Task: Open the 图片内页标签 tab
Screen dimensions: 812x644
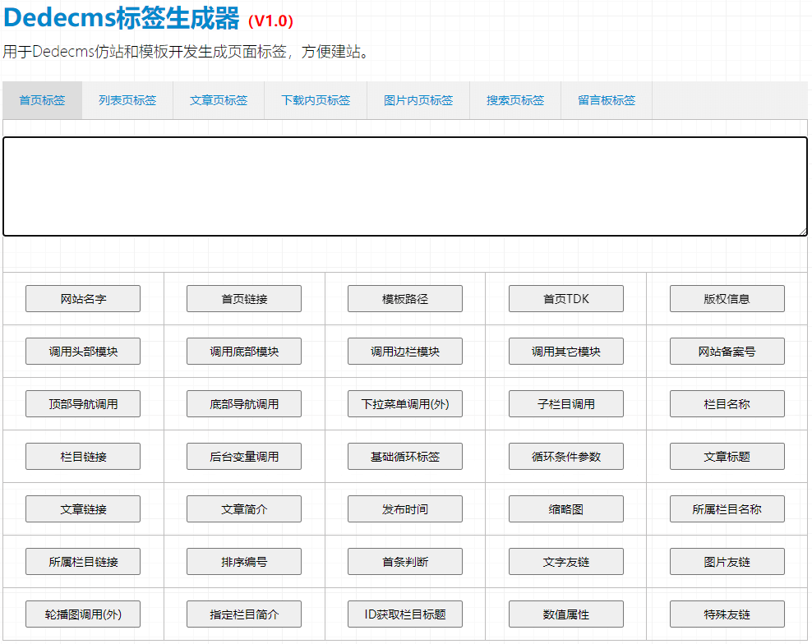Action: [x=418, y=100]
